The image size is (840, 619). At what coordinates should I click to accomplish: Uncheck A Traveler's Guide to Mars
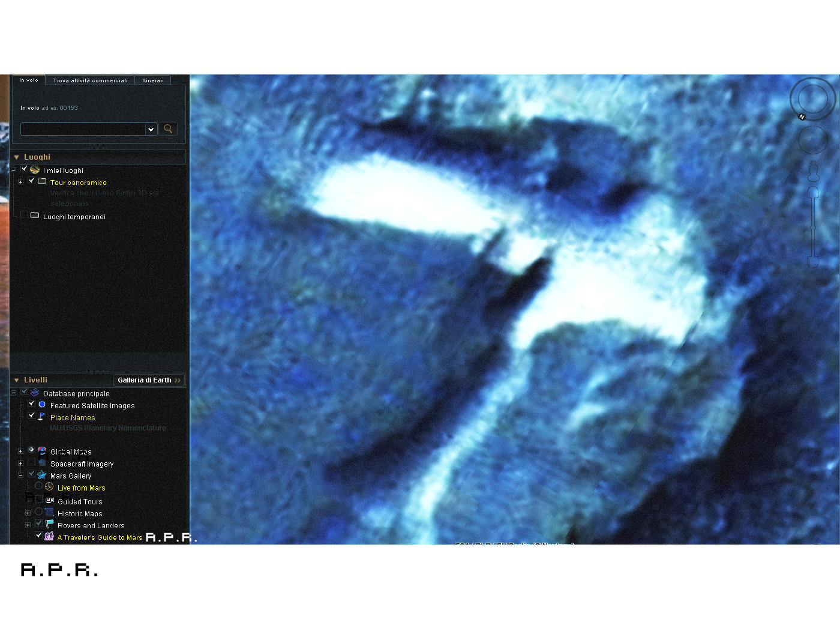tap(39, 535)
